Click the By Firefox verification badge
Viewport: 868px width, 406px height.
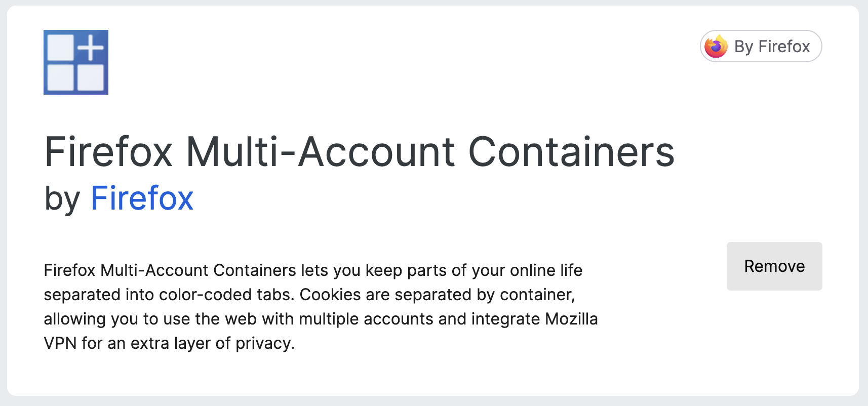[x=761, y=47]
